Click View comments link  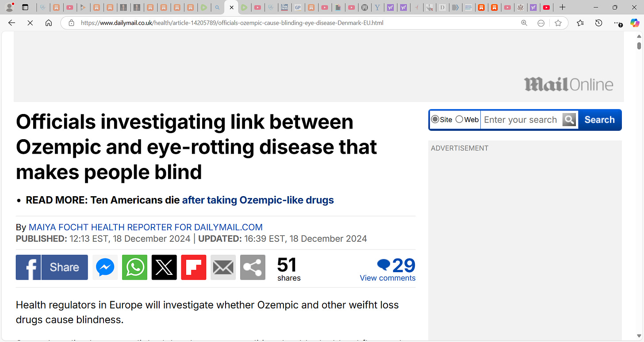387,278
